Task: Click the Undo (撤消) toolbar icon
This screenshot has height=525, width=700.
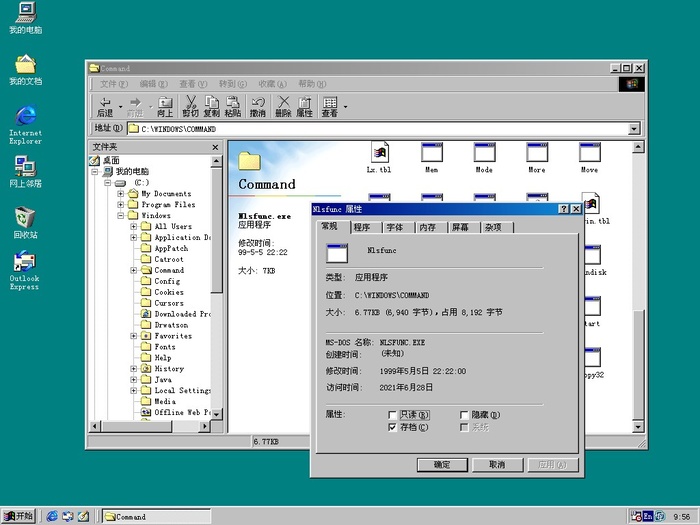Action: point(258,106)
